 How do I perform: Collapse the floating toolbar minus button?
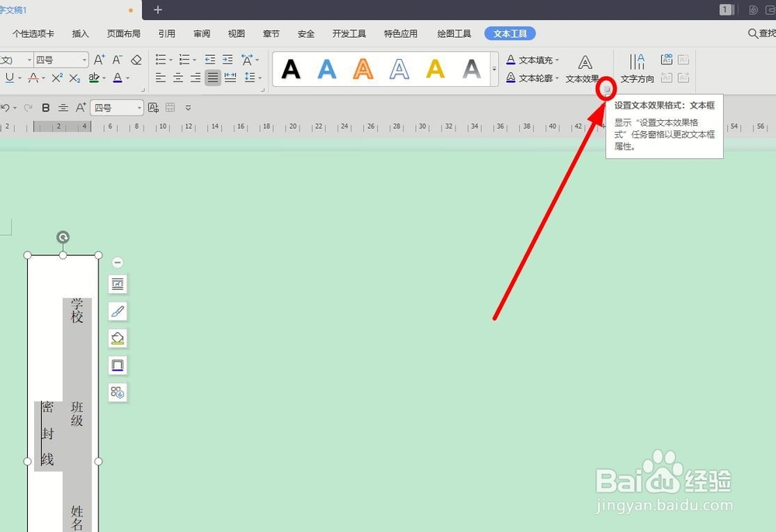tap(117, 263)
